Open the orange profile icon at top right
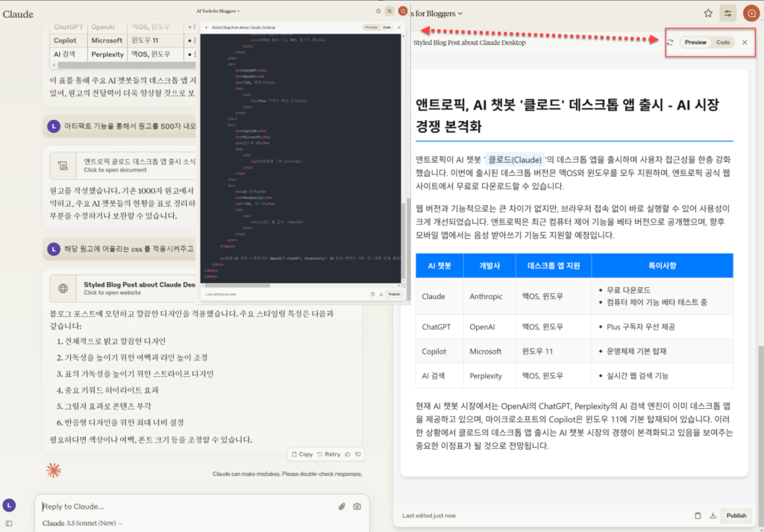The height and width of the screenshot is (532, 764). click(751, 13)
